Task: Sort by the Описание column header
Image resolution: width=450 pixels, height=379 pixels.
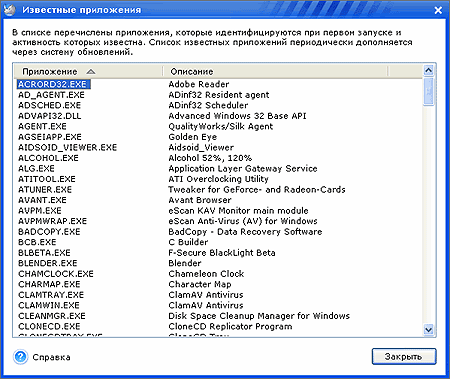Action: tap(276, 71)
